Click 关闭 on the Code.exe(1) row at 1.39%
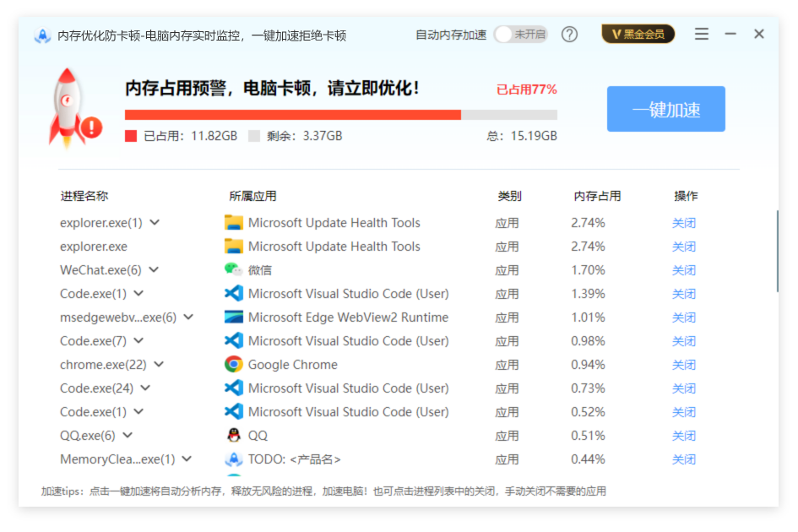 [683, 294]
